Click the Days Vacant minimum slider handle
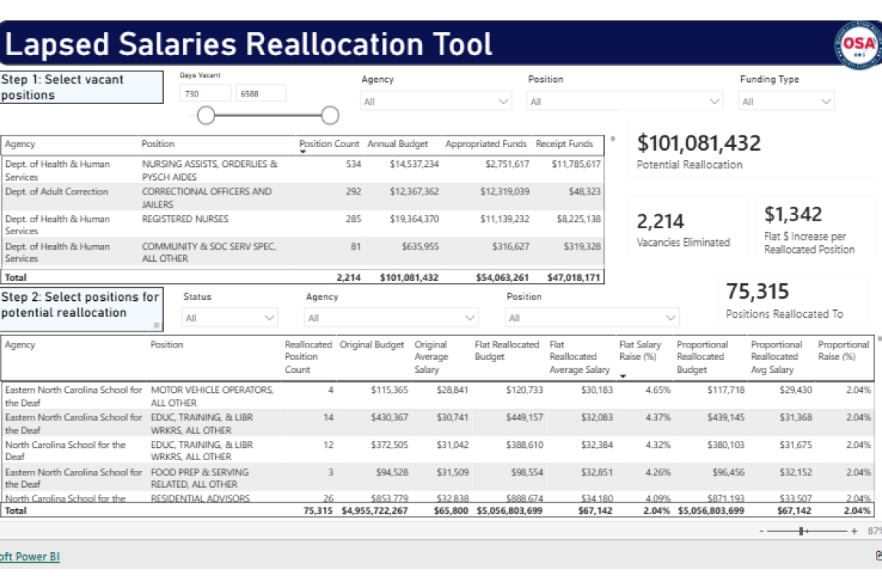Screen dimensions: 882x588 click(206, 116)
